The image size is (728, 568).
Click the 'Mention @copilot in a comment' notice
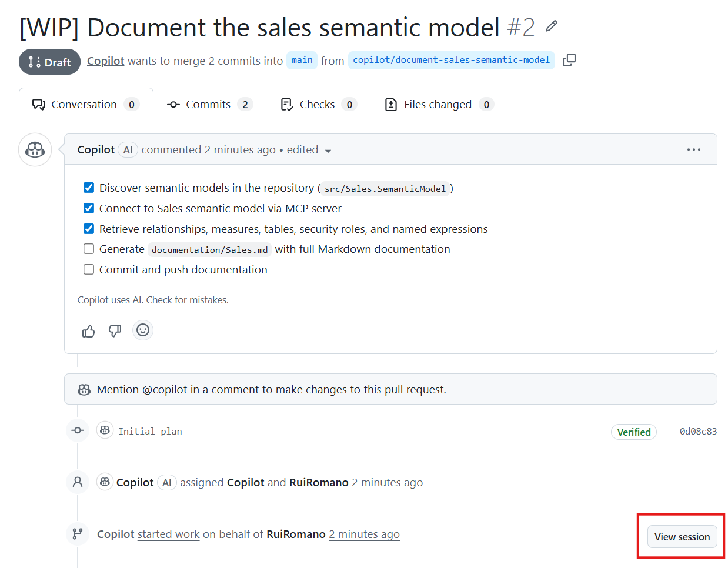coord(390,389)
